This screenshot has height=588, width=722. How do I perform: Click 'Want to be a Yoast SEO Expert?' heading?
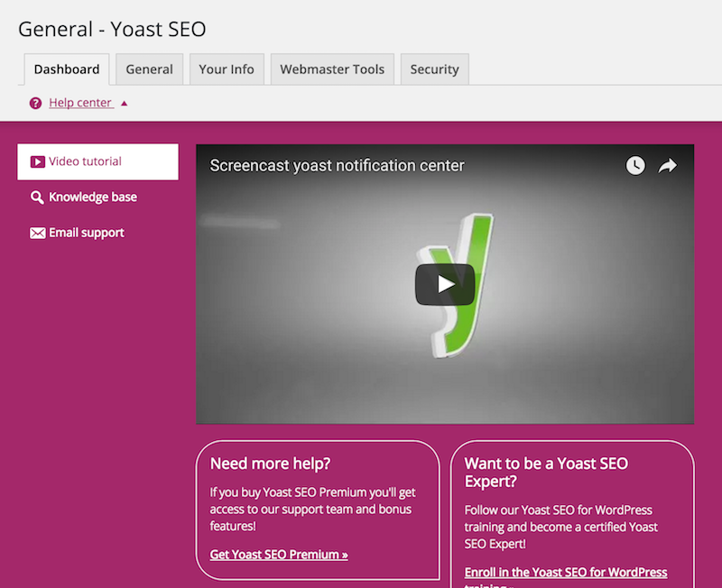click(546, 472)
